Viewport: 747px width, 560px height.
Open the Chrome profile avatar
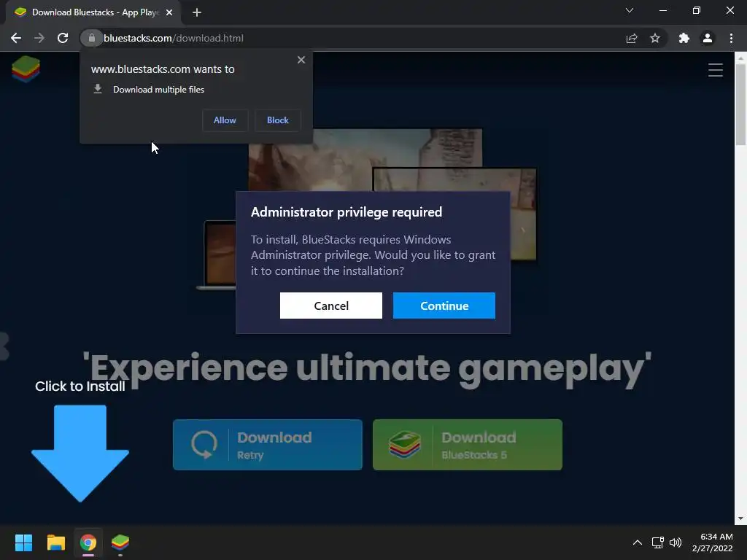pyautogui.click(x=708, y=38)
